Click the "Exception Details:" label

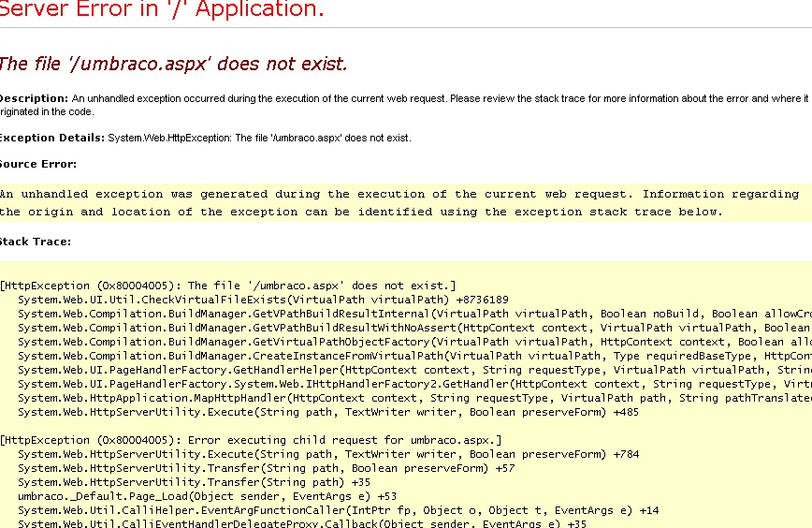51,138
